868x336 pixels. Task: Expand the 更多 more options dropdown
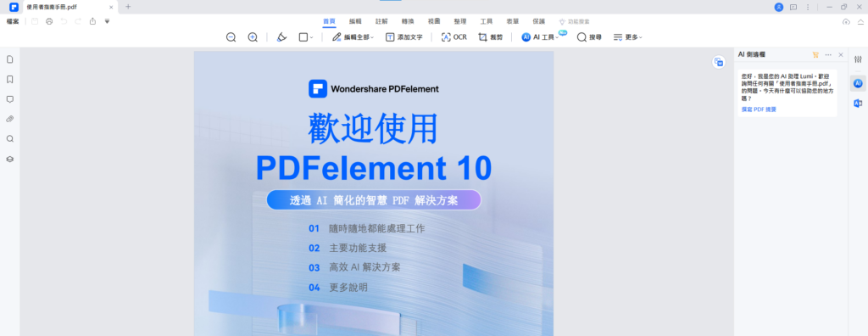(628, 37)
